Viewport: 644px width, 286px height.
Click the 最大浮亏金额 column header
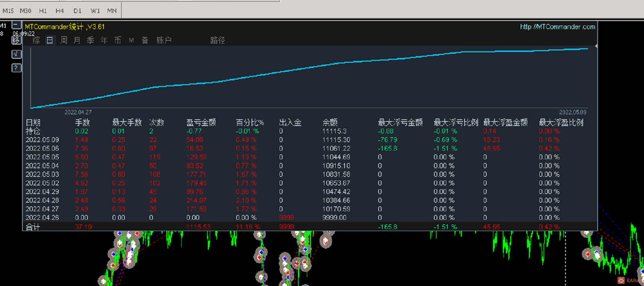tap(400, 123)
